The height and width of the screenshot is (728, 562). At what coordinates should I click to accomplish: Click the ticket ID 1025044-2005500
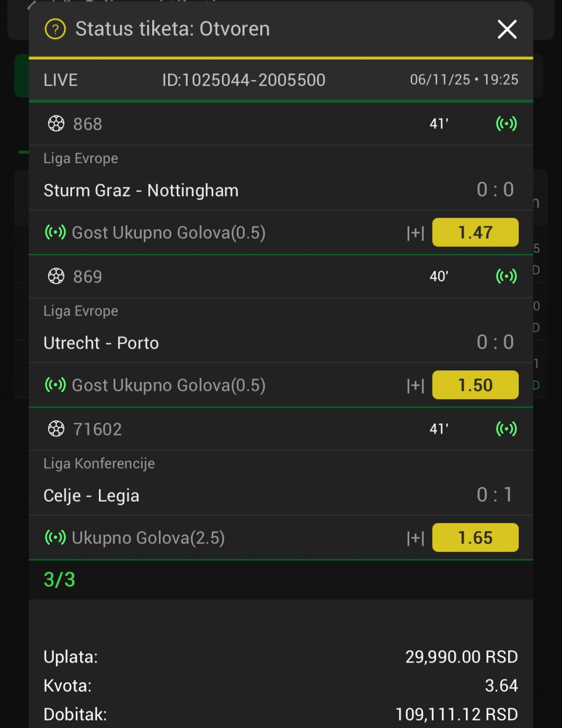click(x=244, y=80)
